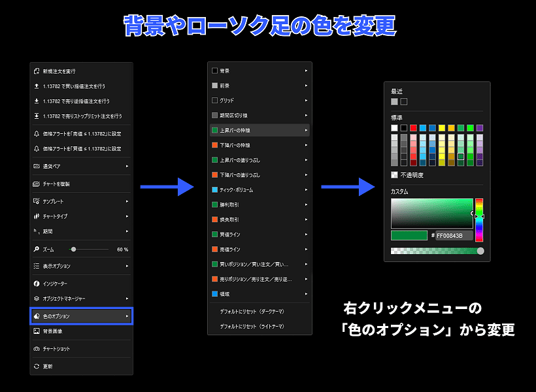Click the チャートタイプ candlestick icon
Screen dimensions: 536x392
click(x=37, y=216)
